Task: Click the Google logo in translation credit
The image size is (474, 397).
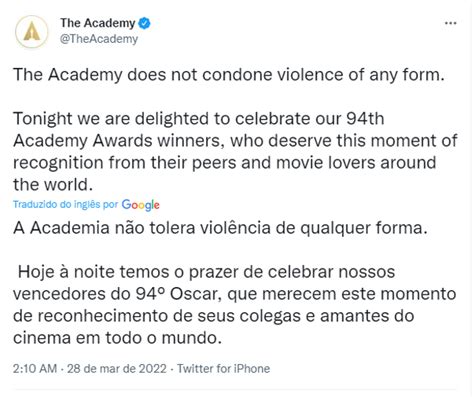Action: tap(140, 205)
